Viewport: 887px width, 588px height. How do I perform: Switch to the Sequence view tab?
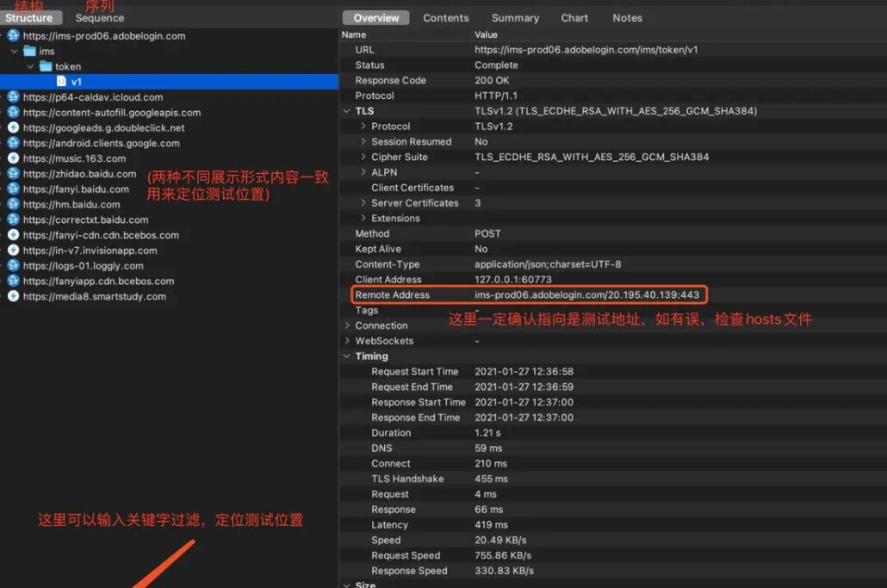(100, 18)
